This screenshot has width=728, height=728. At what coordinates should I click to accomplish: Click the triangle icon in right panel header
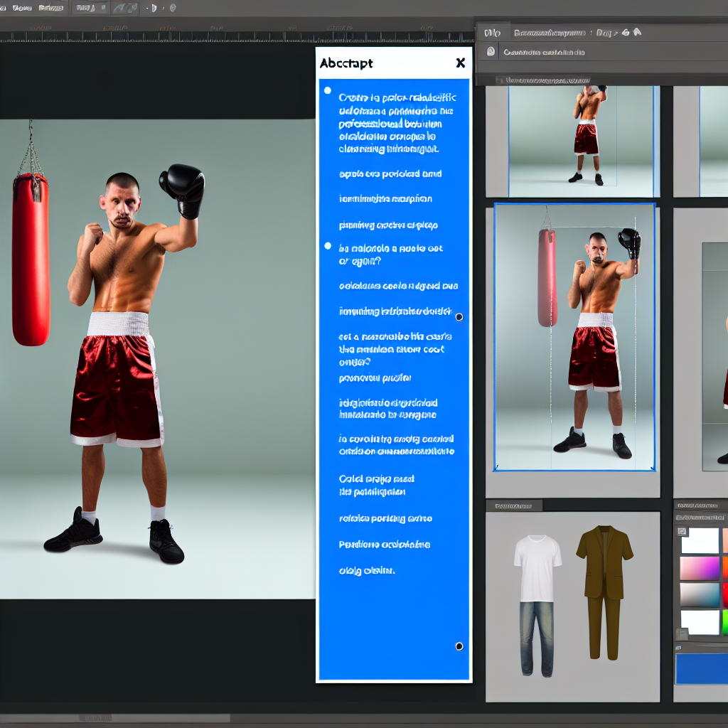637,33
